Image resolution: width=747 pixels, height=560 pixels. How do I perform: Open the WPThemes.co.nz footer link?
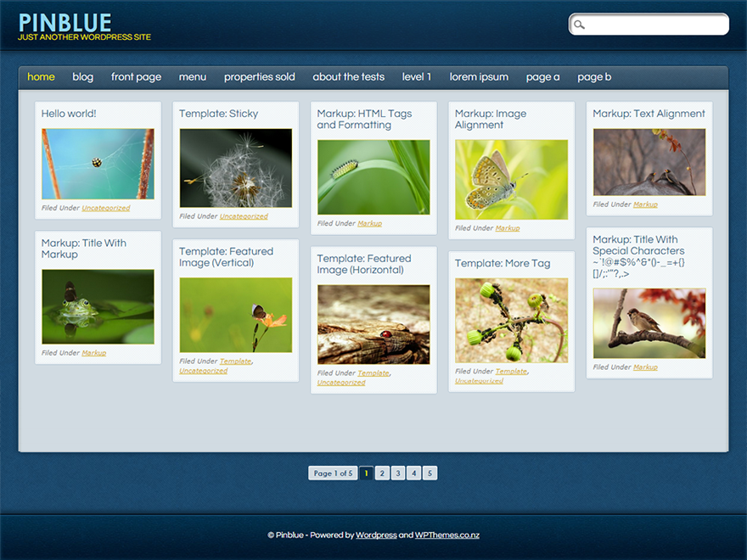point(447,535)
